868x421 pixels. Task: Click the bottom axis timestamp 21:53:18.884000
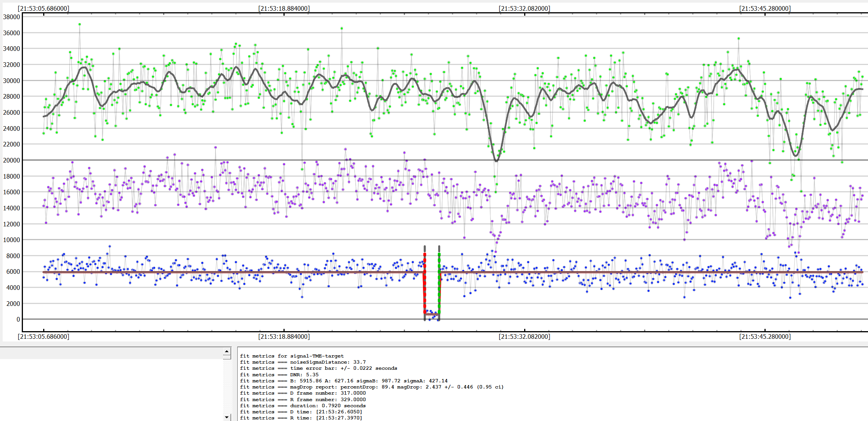[x=284, y=336]
